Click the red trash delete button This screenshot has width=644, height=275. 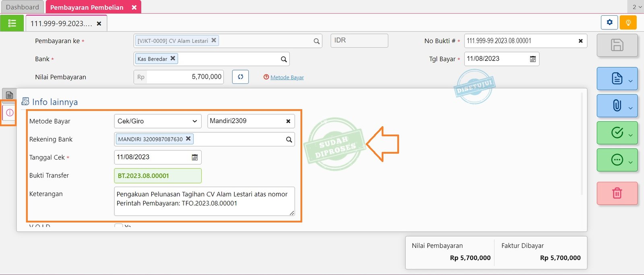coord(617,193)
